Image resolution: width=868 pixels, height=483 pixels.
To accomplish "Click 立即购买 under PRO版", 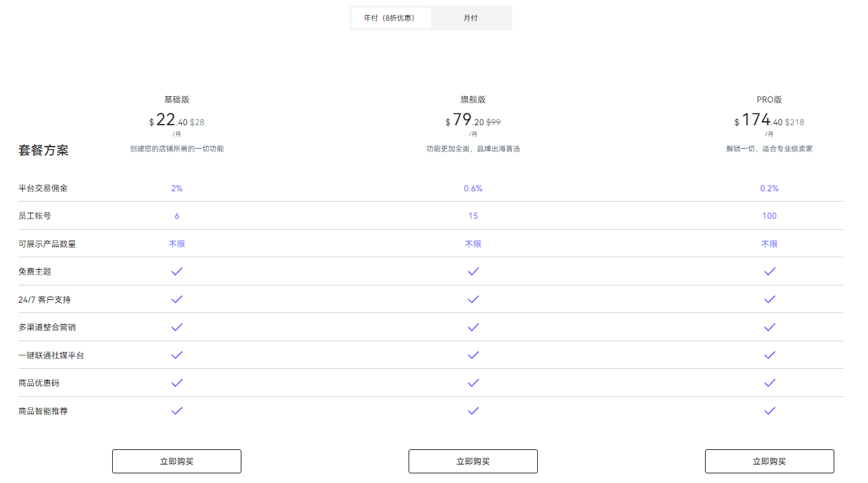I will tap(769, 461).
